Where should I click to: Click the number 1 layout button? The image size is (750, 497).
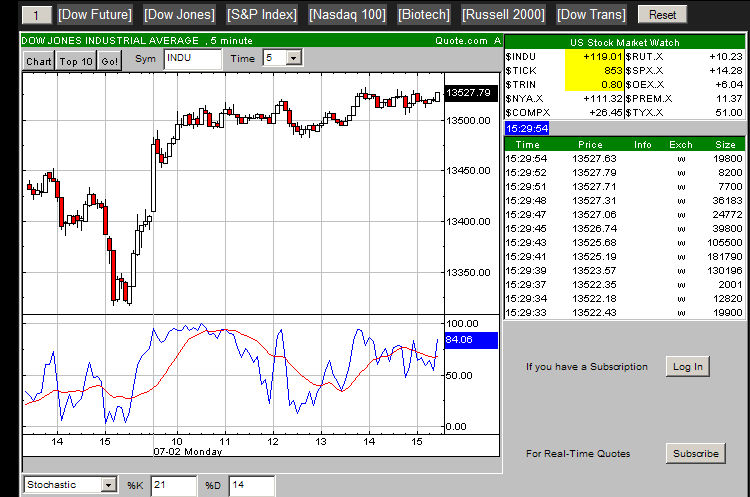click(x=36, y=15)
